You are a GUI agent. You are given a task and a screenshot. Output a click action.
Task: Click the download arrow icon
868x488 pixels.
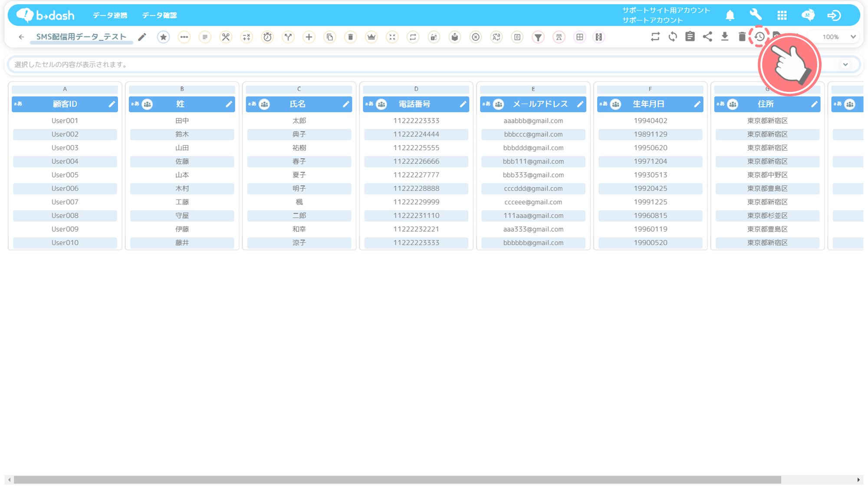724,37
